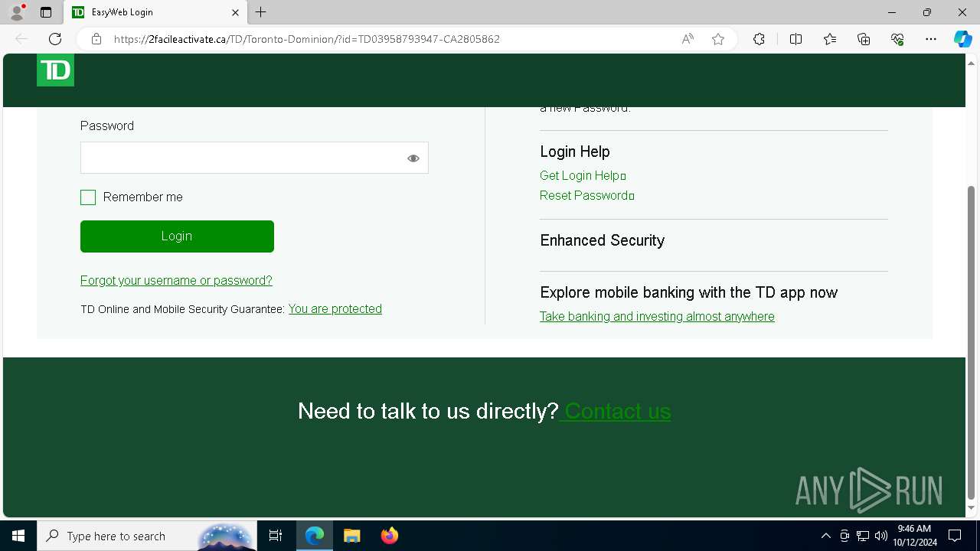Screen dimensions: 980x551
Task: Click the browser Back arrow
Action: [x=21, y=39]
